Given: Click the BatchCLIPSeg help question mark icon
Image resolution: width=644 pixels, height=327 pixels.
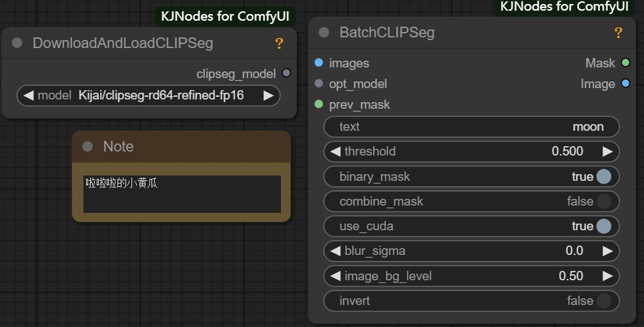Looking at the screenshot, I should click(618, 33).
